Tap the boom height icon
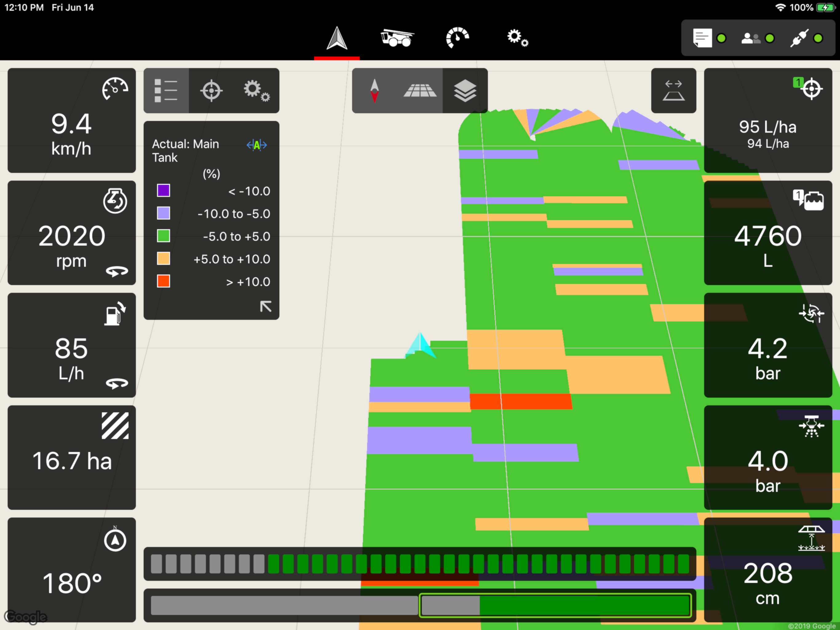 [x=811, y=538]
